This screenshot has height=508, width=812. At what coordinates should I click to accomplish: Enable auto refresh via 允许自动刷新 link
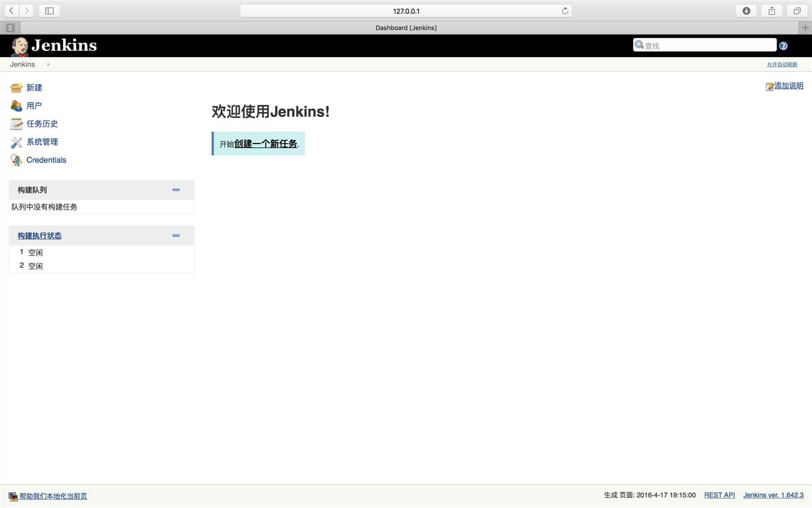click(x=782, y=65)
